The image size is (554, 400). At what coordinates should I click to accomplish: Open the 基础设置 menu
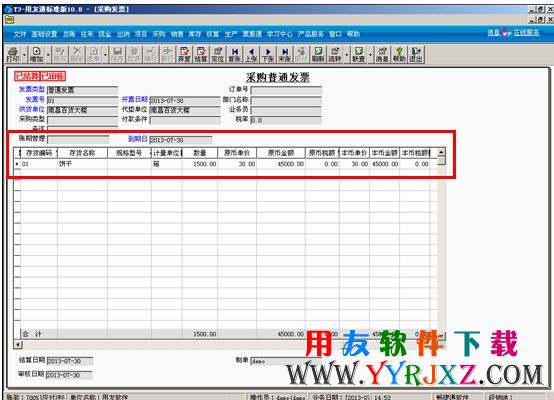[44, 34]
